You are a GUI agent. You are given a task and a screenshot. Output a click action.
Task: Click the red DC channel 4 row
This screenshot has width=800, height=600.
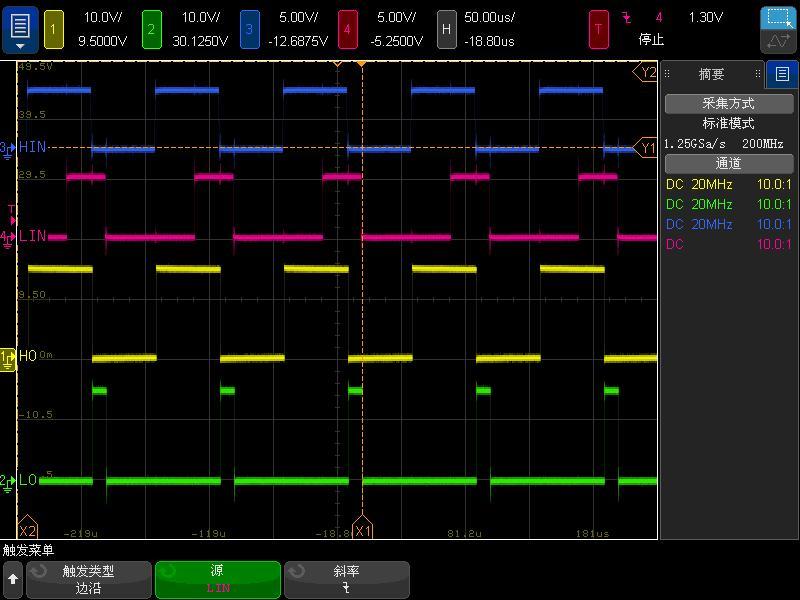tap(729, 244)
